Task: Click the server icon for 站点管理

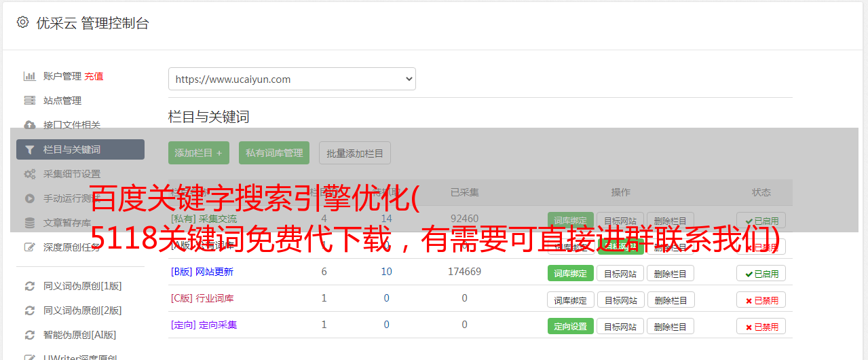Action: tap(29, 101)
